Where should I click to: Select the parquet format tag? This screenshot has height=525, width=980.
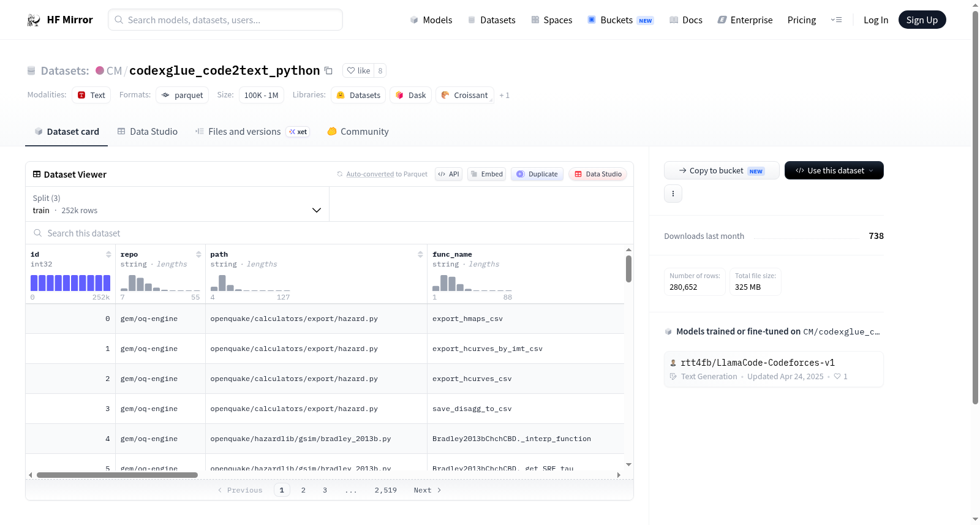[182, 95]
